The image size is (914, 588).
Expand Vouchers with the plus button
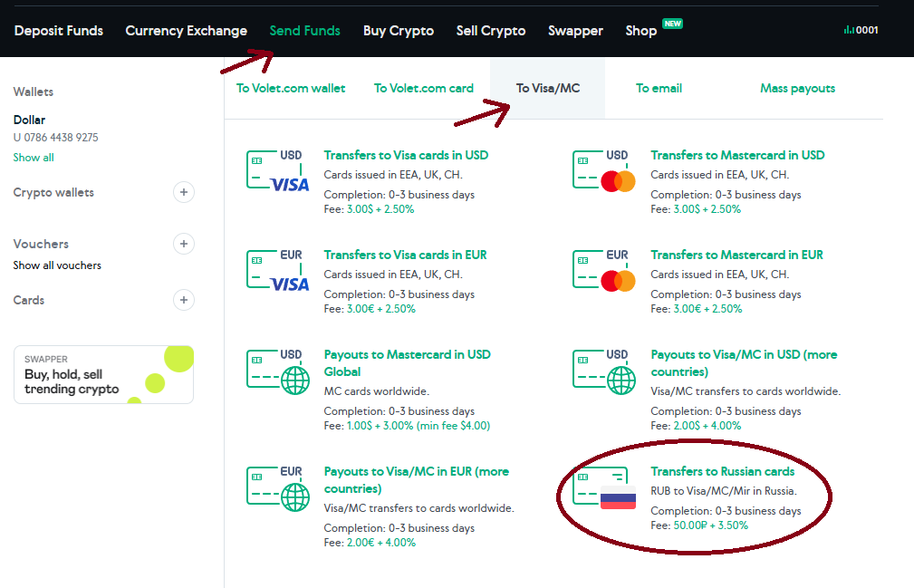pos(184,244)
